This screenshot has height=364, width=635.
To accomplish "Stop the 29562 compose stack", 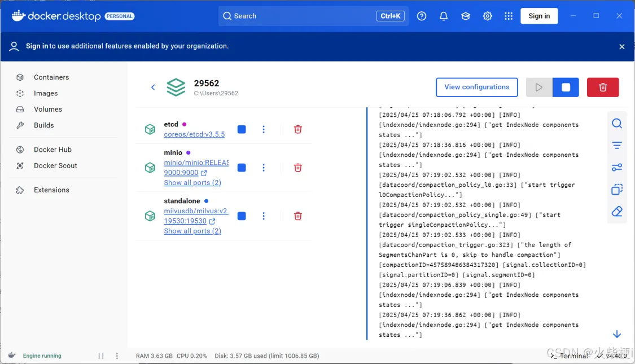I will pos(566,87).
